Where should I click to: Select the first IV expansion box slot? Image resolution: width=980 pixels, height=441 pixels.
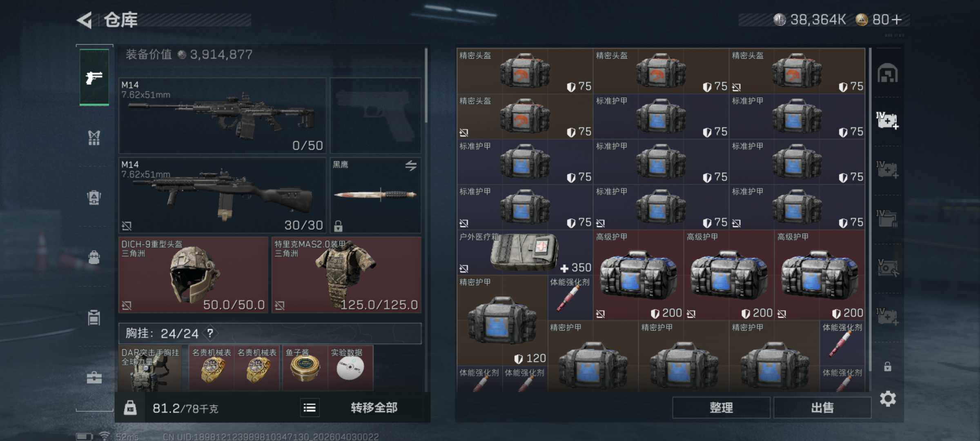pyautogui.click(x=887, y=120)
